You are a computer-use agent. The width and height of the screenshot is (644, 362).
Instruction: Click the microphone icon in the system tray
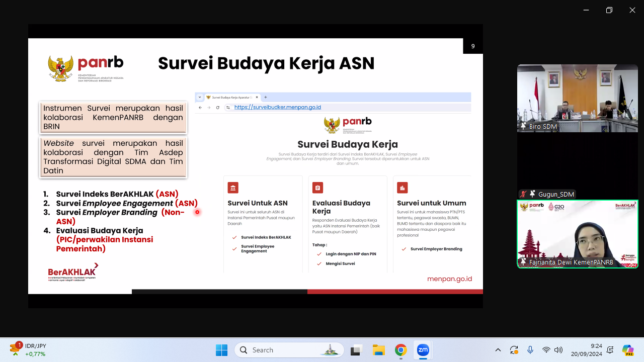(x=530, y=350)
